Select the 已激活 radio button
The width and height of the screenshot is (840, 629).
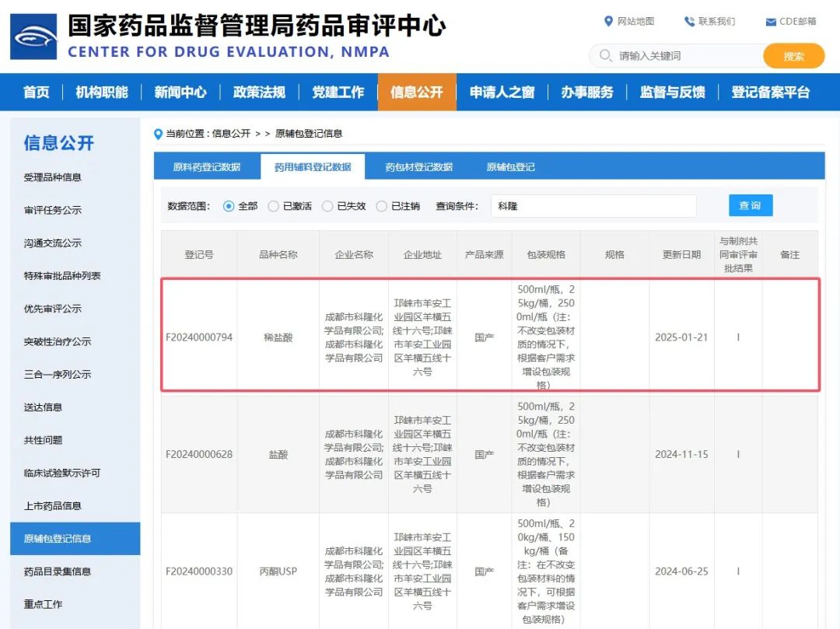pyautogui.click(x=274, y=206)
